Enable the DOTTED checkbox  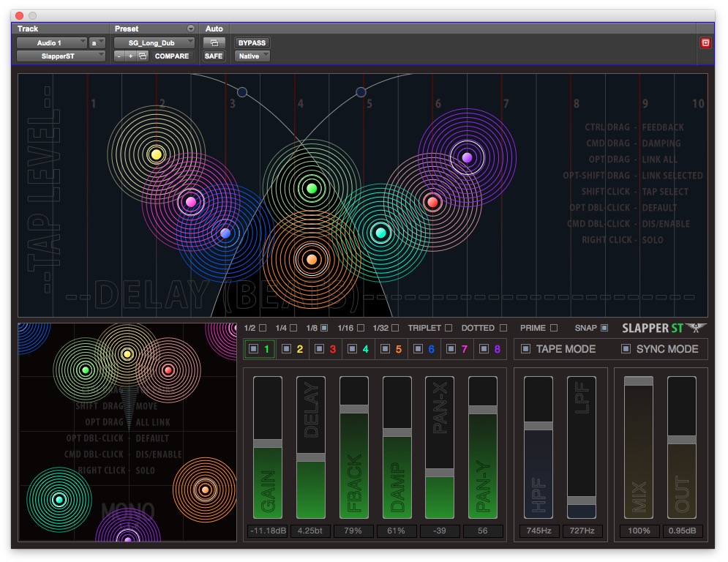click(x=503, y=328)
